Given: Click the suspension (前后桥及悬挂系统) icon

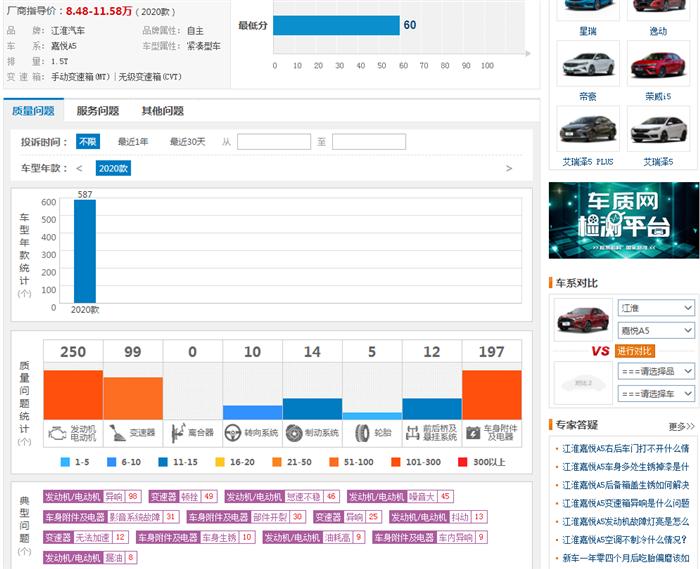Looking at the screenshot, I should [x=412, y=433].
